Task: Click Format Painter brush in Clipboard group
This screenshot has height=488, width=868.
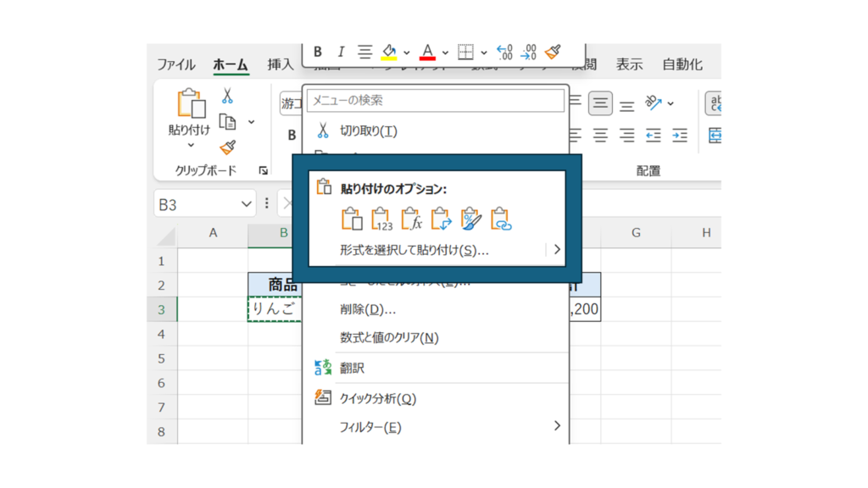Action: [227, 147]
